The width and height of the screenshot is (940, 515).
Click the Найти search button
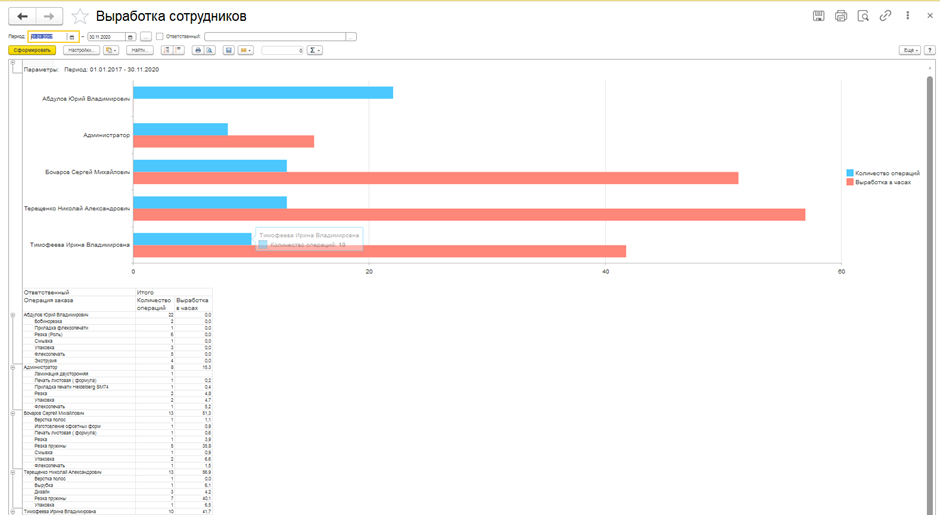(140, 50)
